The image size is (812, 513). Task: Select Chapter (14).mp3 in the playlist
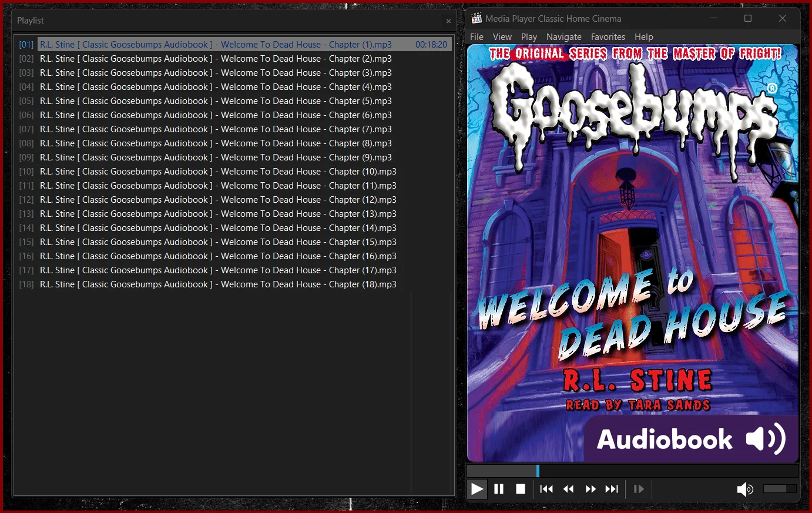pyautogui.click(x=218, y=228)
